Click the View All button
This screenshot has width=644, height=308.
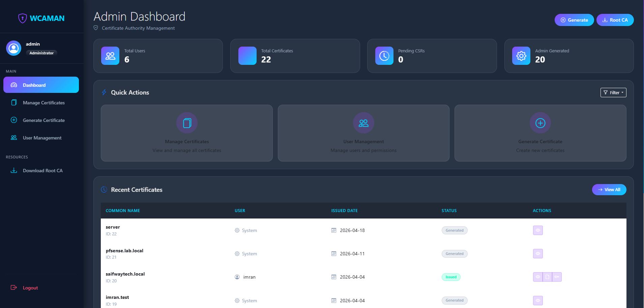click(609, 189)
